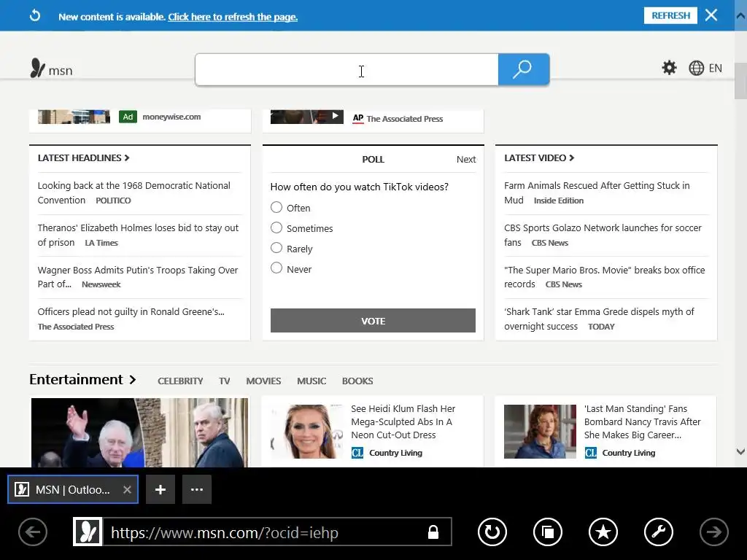The image size is (747, 560).
Task: Click the page scrollbar down arrow
Action: pyautogui.click(x=740, y=451)
